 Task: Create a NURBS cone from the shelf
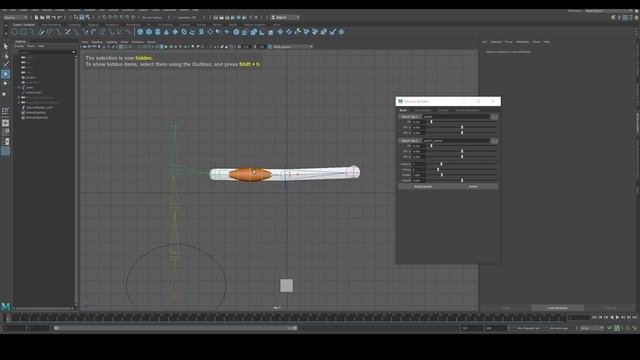coord(166,32)
